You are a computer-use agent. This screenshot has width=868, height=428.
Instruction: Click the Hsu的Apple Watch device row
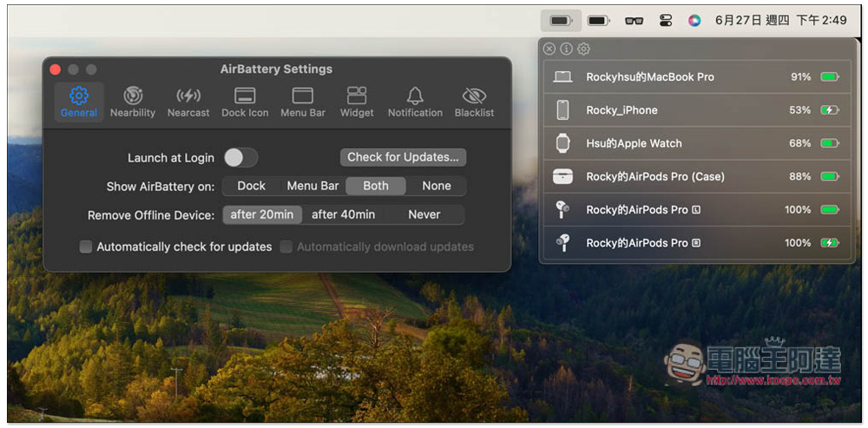tap(696, 143)
